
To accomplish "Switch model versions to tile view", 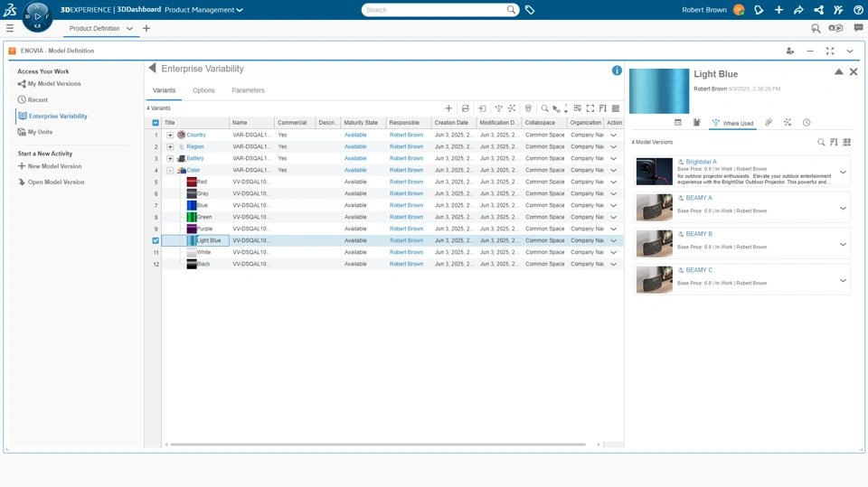I will click(846, 142).
